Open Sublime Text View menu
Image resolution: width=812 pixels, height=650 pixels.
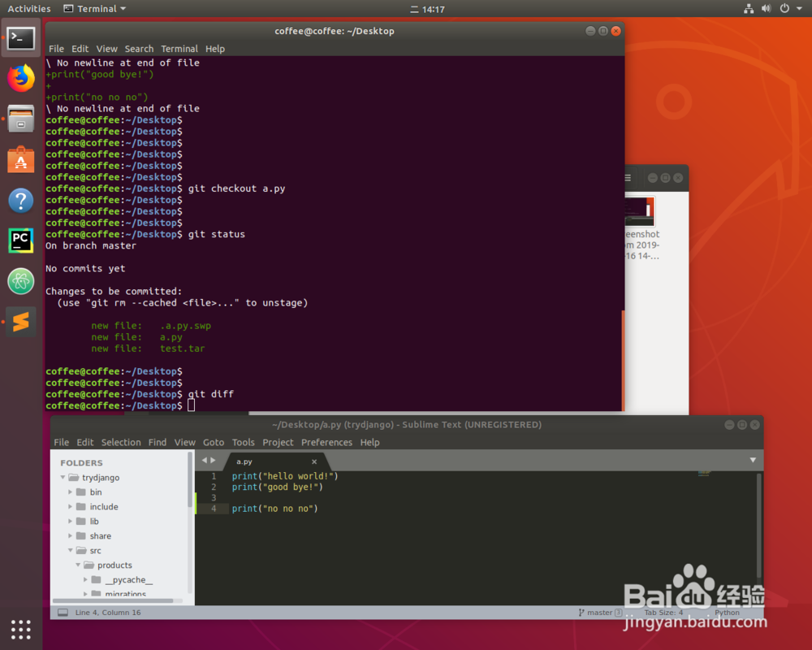coord(184,442)
